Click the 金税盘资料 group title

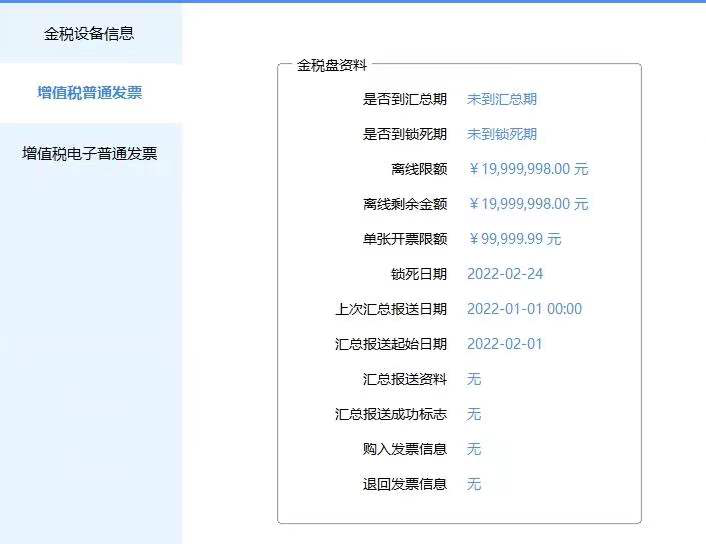click(x=332, y=65)
